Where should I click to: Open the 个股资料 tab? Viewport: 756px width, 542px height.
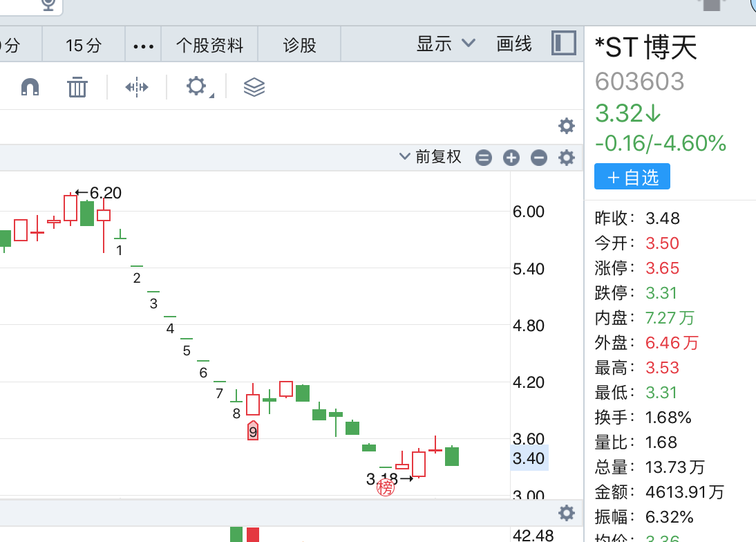coord(210,46)
